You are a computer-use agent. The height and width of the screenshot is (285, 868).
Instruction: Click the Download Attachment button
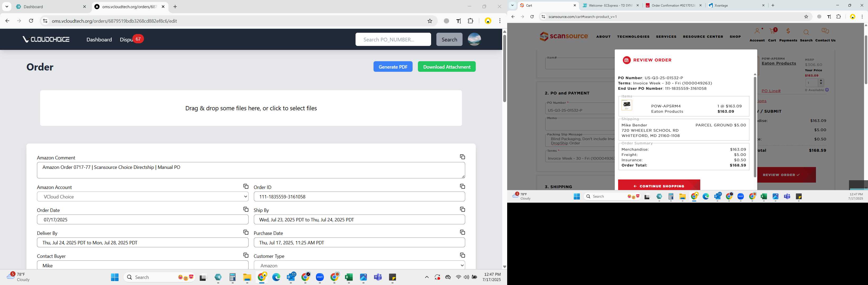tap(446, 66)
